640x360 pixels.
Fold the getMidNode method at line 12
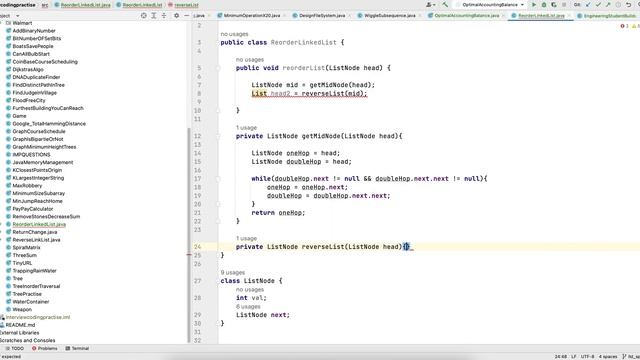tap(218, 136)
